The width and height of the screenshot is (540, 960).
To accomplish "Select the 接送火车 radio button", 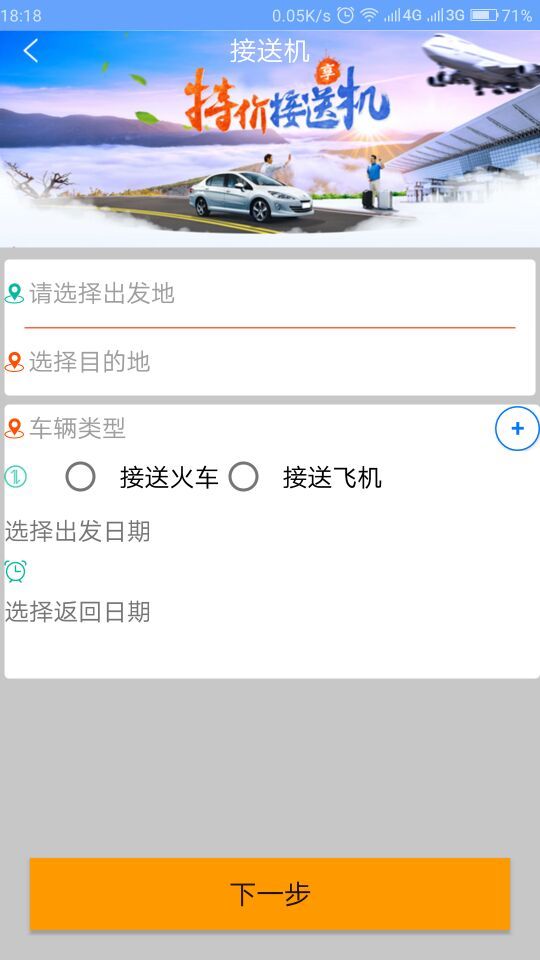I will pyautogui.click(x=80, y=477).
